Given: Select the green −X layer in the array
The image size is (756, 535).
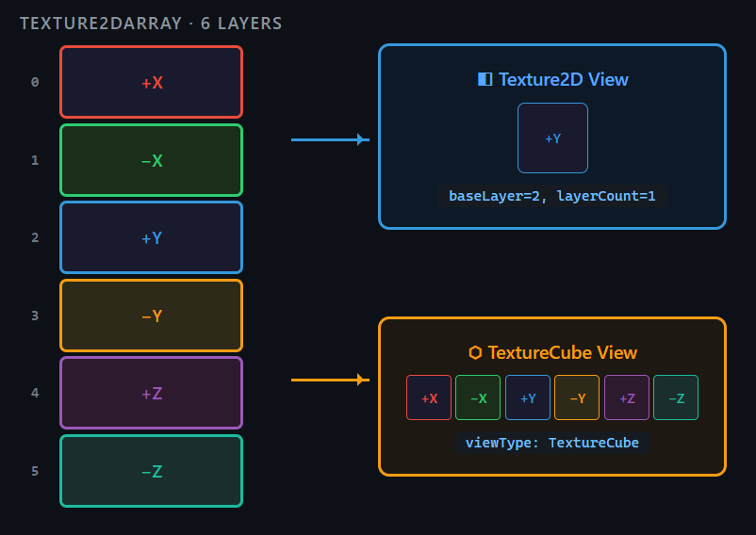Looking at the screenshot, I should click(152, 160).
